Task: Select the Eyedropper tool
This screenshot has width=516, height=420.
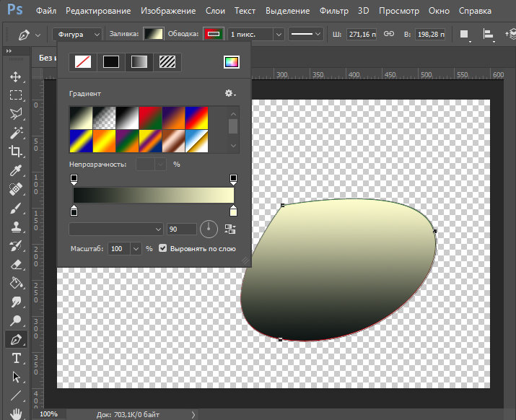Action: 15,170
